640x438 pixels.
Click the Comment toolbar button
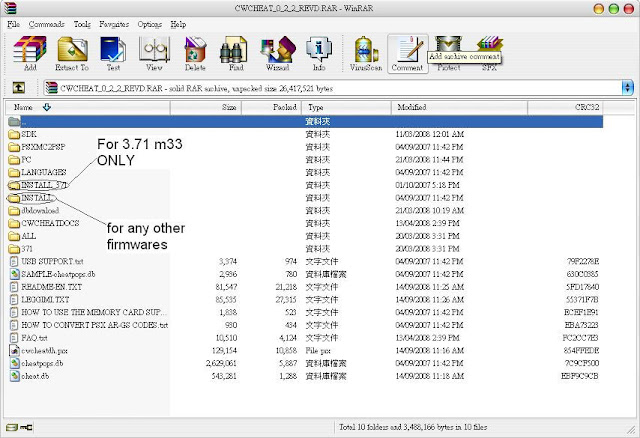coord(407,54)
